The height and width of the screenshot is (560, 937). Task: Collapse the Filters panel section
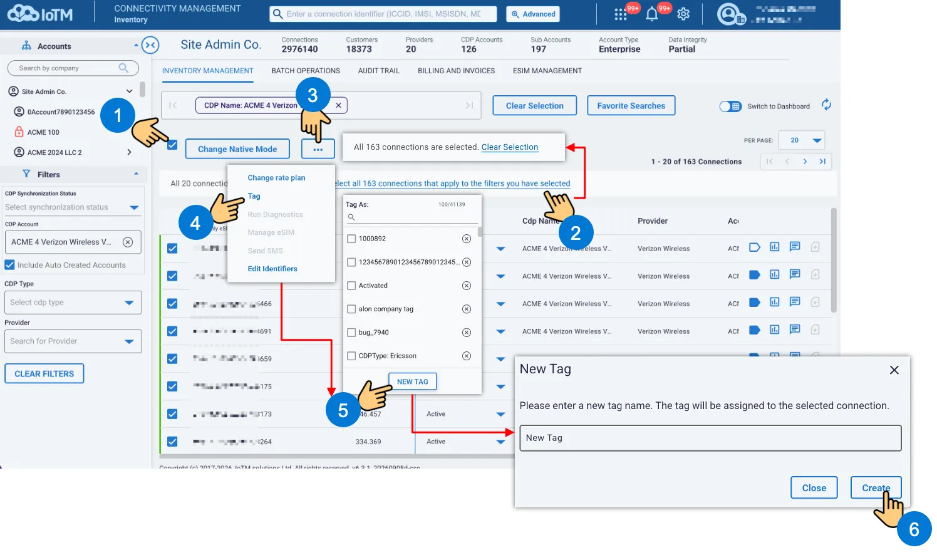136,174
